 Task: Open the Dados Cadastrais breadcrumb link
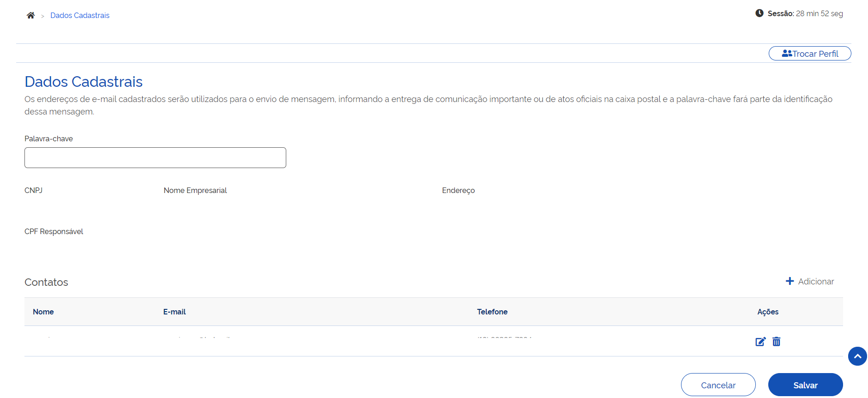(80, 15)
